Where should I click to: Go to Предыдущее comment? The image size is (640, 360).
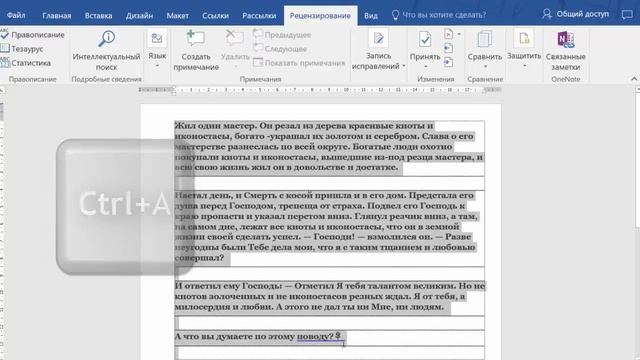[282, 35]
